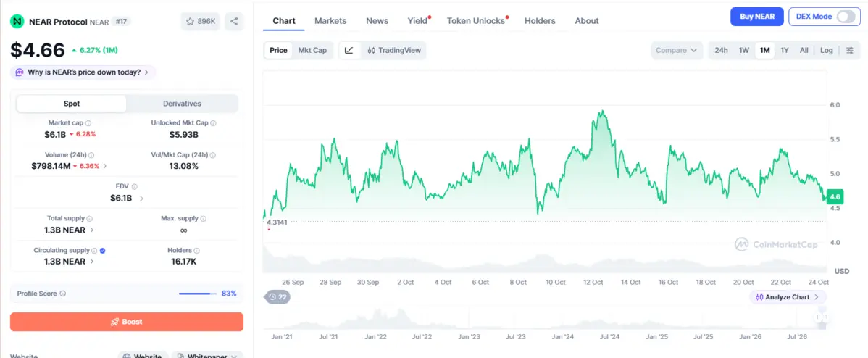Click the $5.93B unlocked market cap value

(183, 134)
